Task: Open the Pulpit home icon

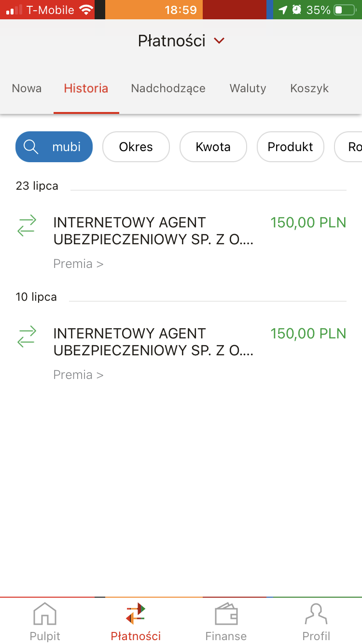Action: pyautogui.click(x=44, y=614)
